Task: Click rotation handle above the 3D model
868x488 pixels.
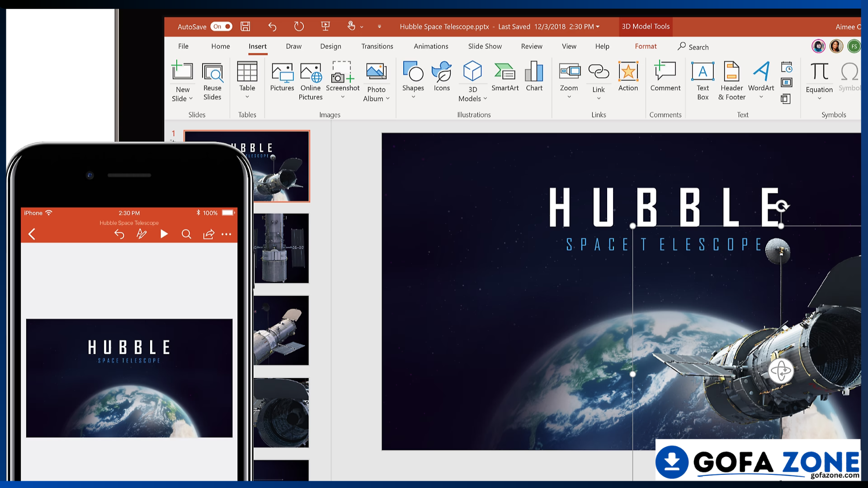Action: pyautogui.click(x=782, y=206)
